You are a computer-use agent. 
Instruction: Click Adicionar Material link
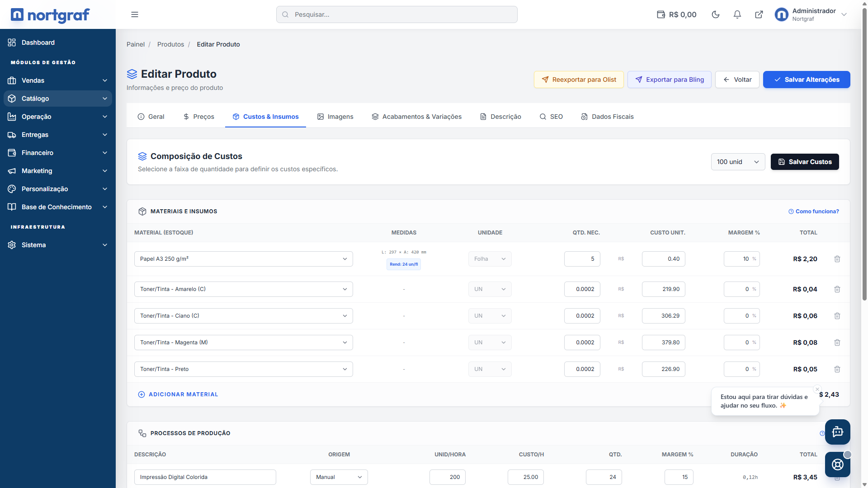(178, 394)
